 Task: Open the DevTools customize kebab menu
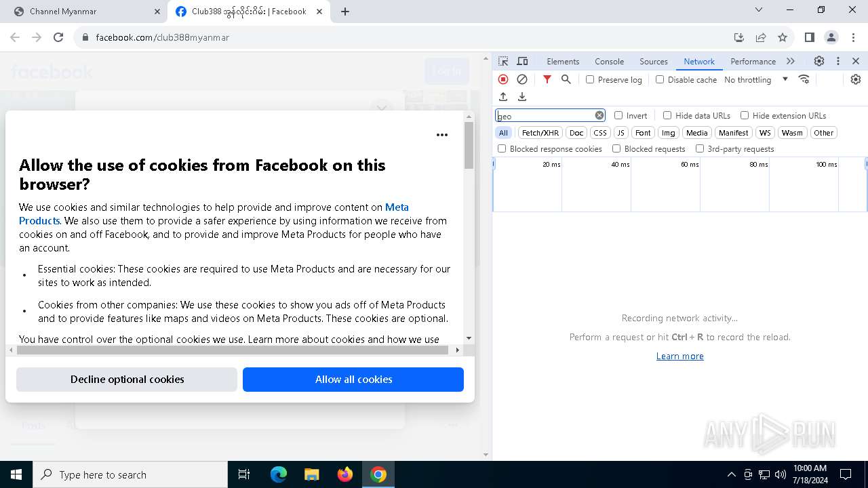[x=838, y=61]
